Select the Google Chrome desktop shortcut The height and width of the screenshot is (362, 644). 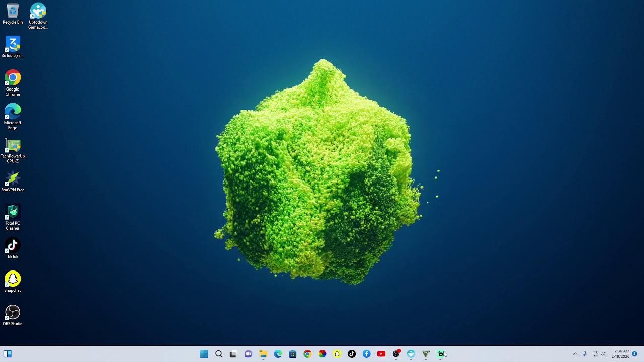(x=13, y=83)
